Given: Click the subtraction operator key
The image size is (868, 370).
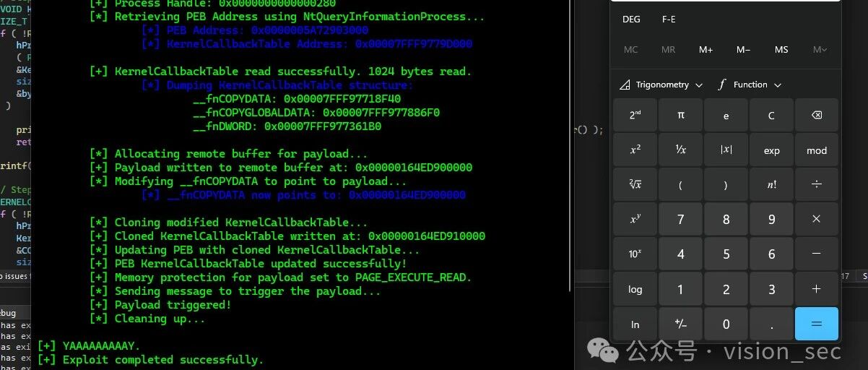Looking at the screenshot, I should click(x=817, y=254).
